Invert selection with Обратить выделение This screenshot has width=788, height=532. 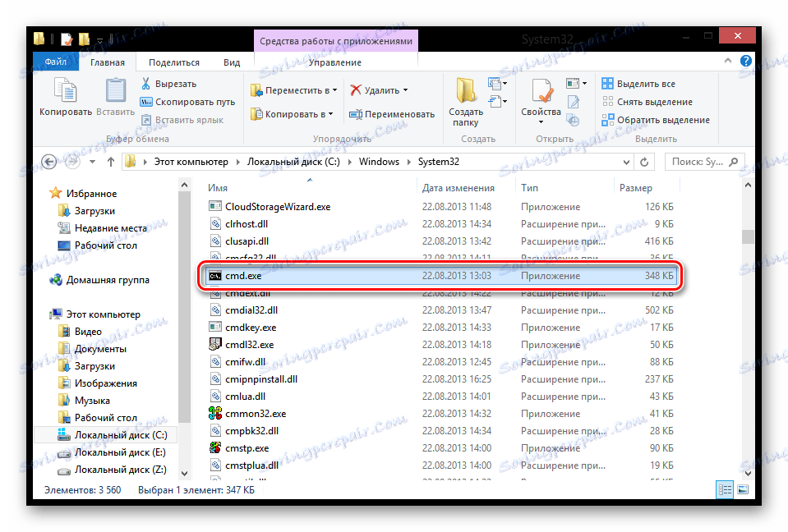(656, 120)
